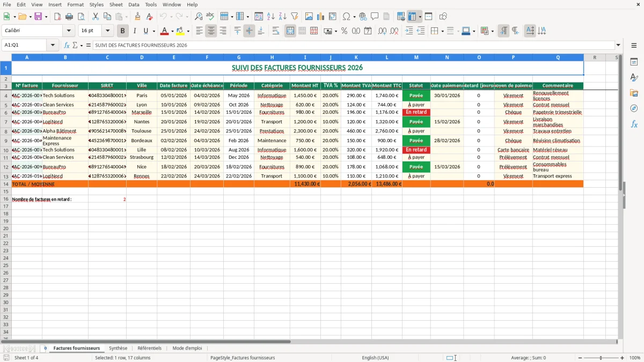
Task: Toggle Align Right button
Action: point(223,31)
